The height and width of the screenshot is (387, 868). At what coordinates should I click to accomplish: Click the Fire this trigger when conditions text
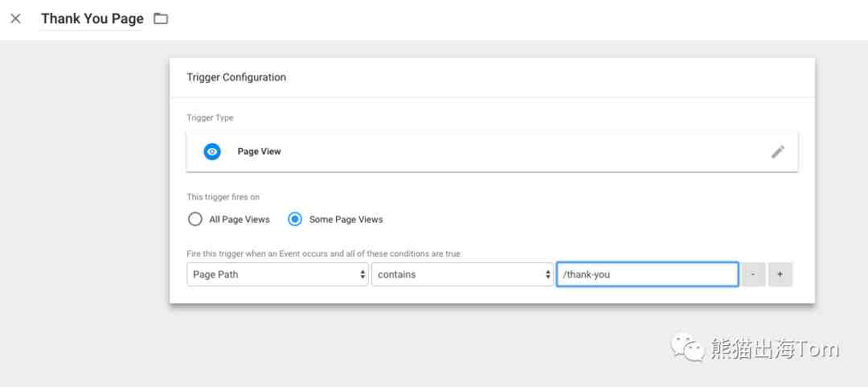[x=323, y=254]
